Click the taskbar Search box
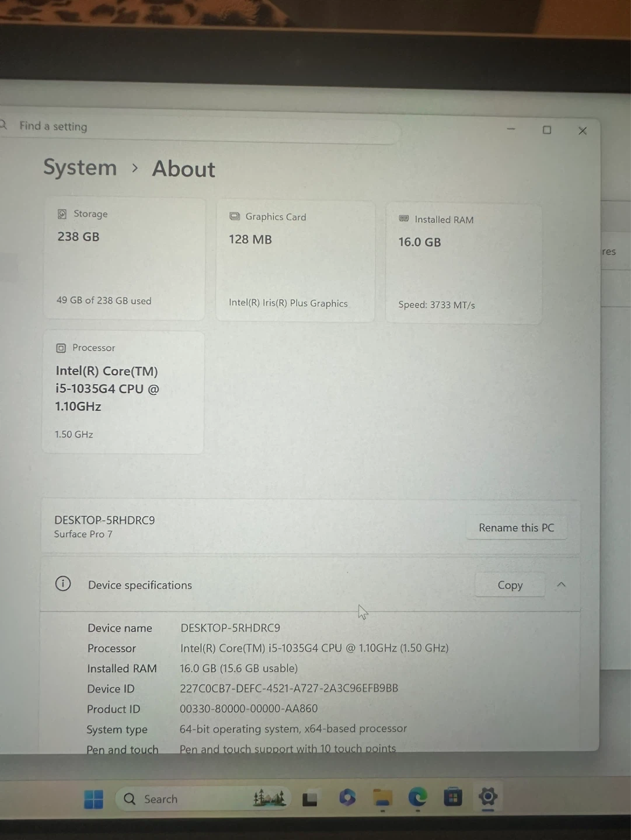The height and width of the screenshot is (840, 631). pyautogui.click(x=204, y=799)
